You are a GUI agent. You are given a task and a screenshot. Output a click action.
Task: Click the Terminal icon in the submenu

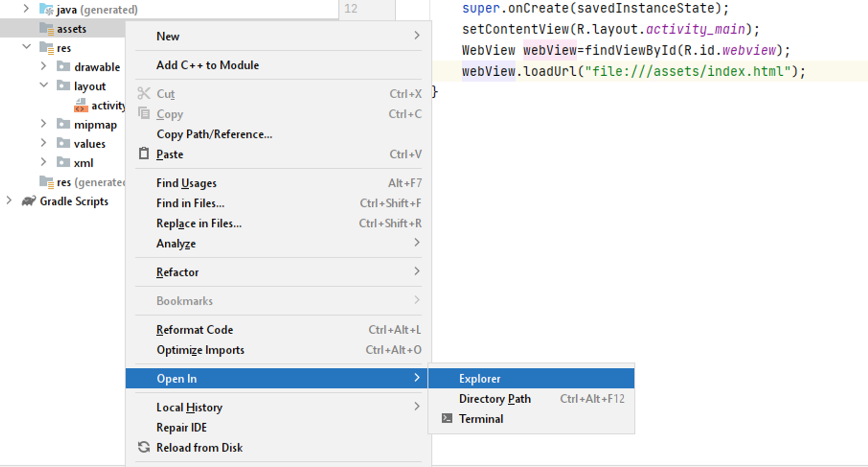(x=447, y=419)
